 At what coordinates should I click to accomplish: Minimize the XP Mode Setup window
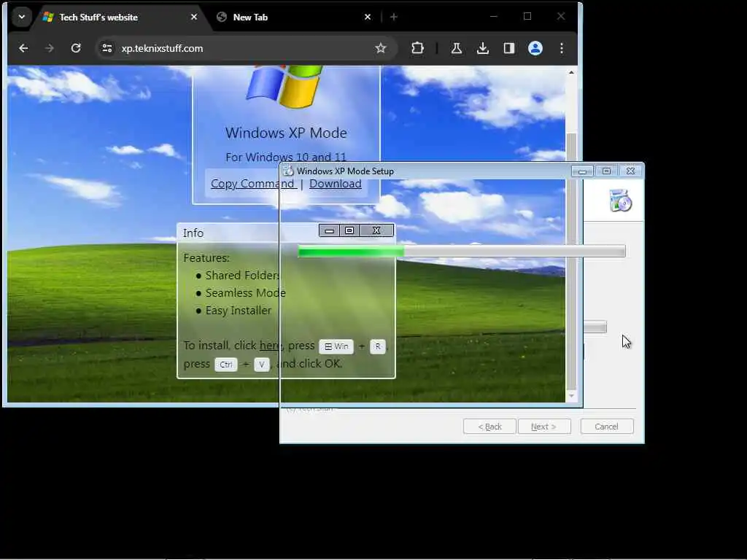[x=582, y=171]
